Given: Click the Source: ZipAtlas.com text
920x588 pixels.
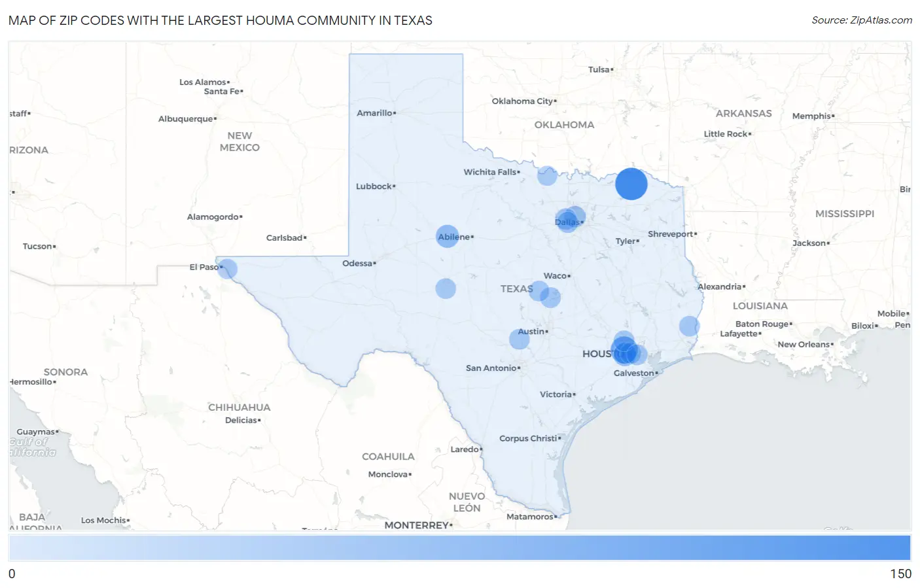Looking at the screenshot, I should coord(862,20).
